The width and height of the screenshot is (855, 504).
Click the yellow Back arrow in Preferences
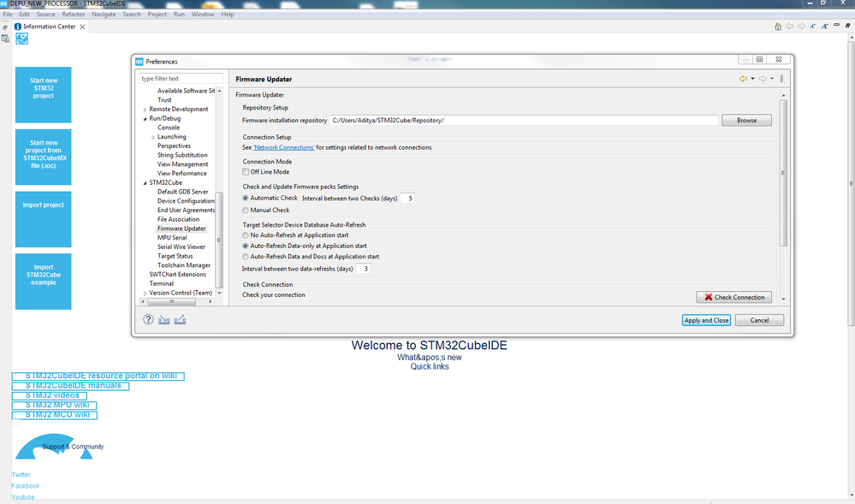pos(743,79)
